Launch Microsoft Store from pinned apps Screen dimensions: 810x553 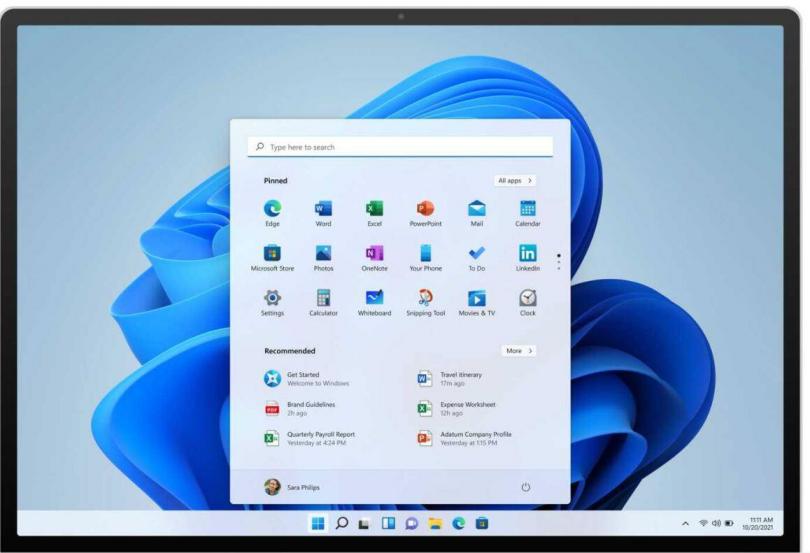coord(272,258)
